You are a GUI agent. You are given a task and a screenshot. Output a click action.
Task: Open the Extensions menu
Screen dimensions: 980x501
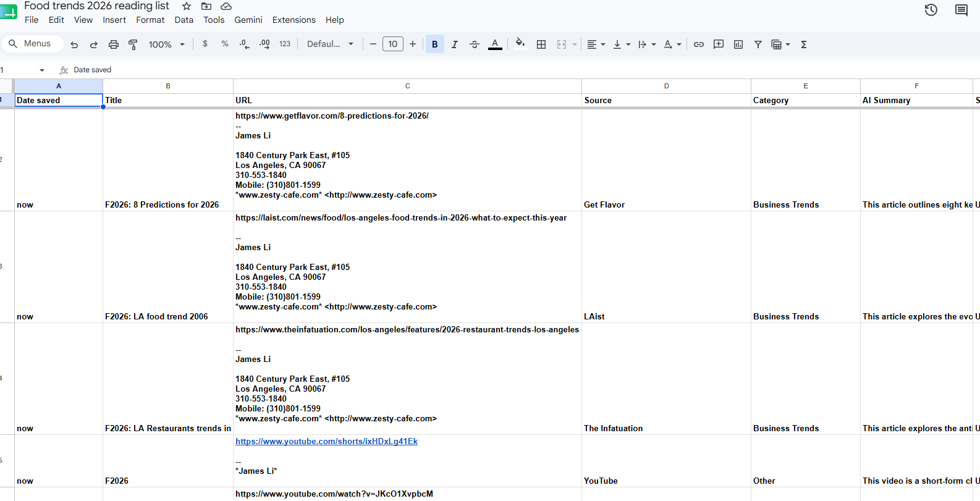pos(294,20)
